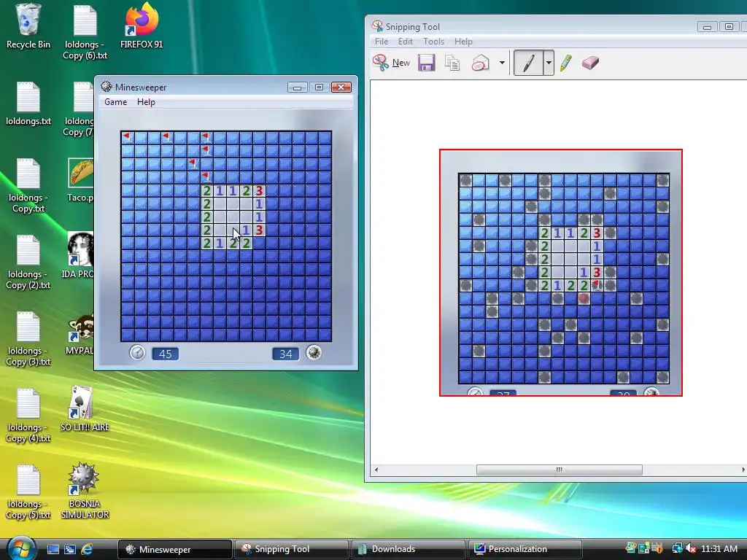Select the IDA PRO desktop shortcut
747x560 pixels.
79,254
